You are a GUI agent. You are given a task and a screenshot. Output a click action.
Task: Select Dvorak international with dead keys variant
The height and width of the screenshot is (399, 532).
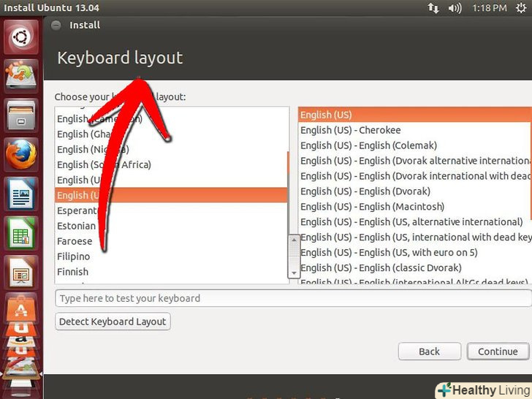point(415,175)
